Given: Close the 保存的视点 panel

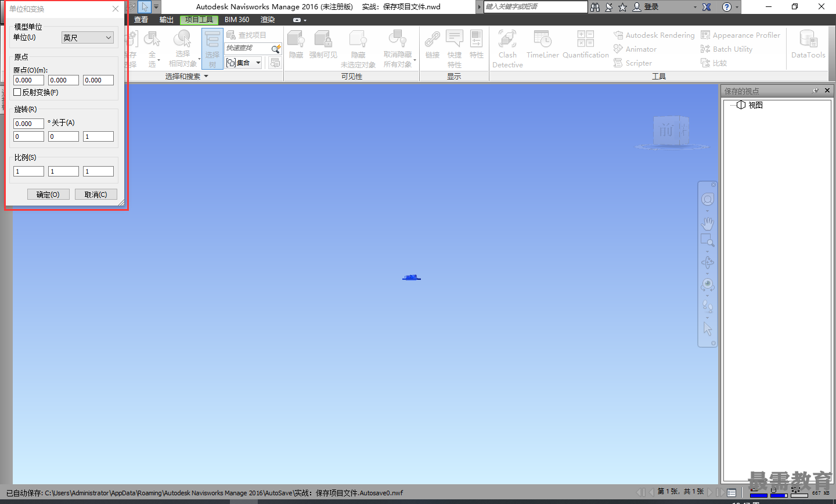Looking at the screenshot, I should 827,91.
